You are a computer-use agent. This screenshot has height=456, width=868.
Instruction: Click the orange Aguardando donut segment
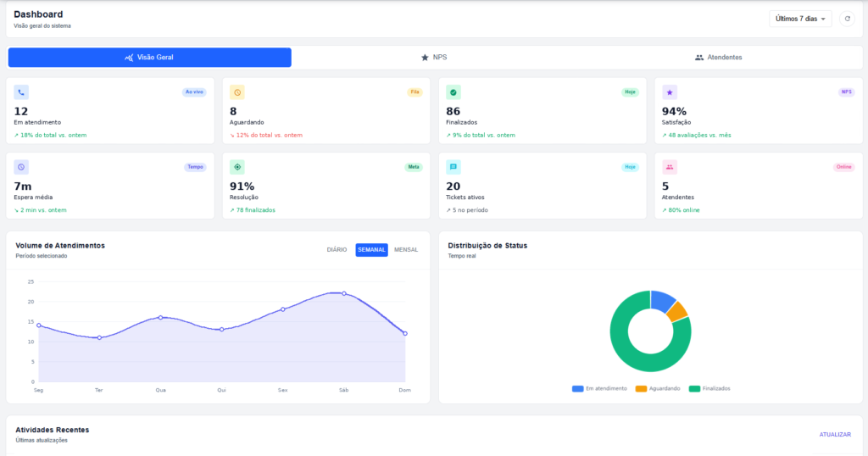(x=677, y=312)
